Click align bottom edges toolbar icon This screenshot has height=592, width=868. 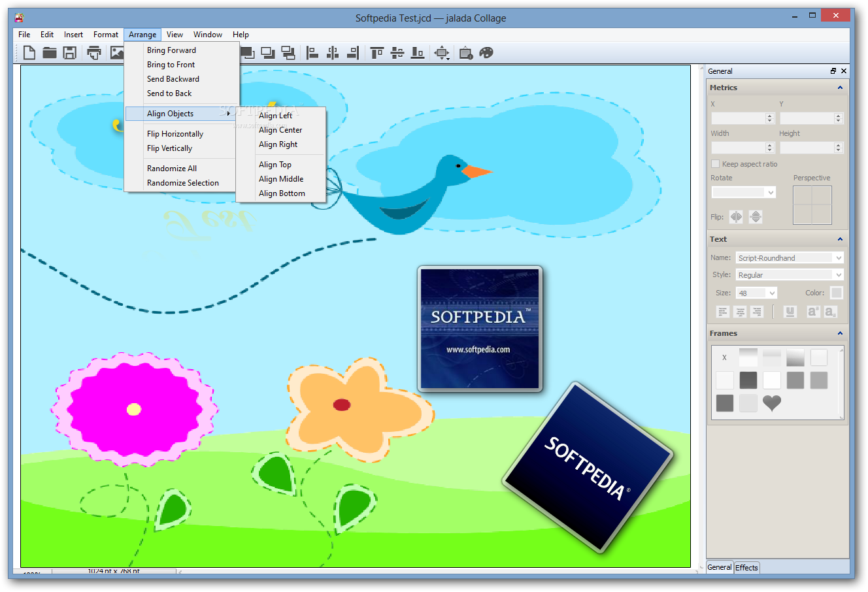(x=418, y=53)
